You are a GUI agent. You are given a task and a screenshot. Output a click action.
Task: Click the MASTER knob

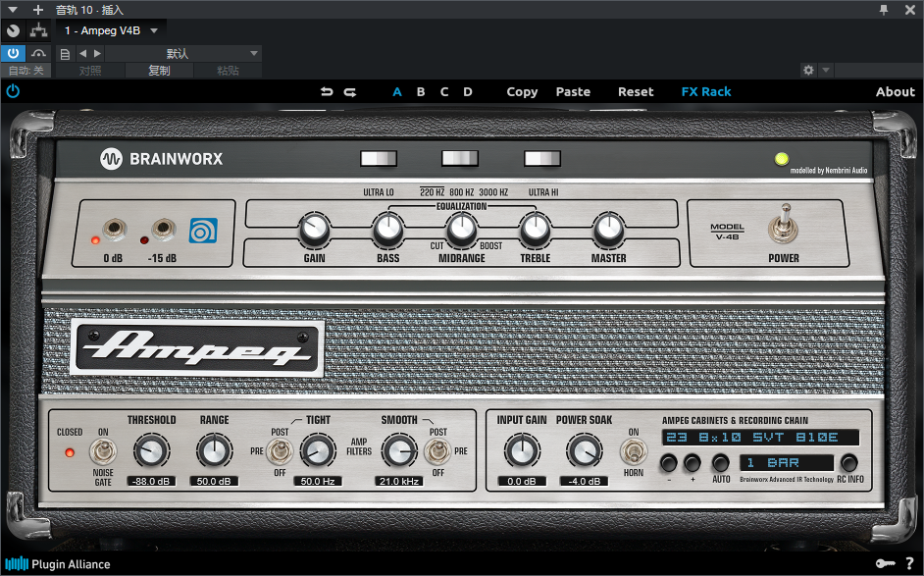(609, 230)
